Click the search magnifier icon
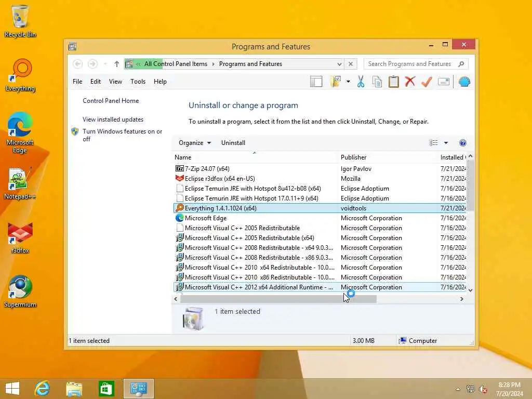 pyautogui.click(x=461, y=64)
